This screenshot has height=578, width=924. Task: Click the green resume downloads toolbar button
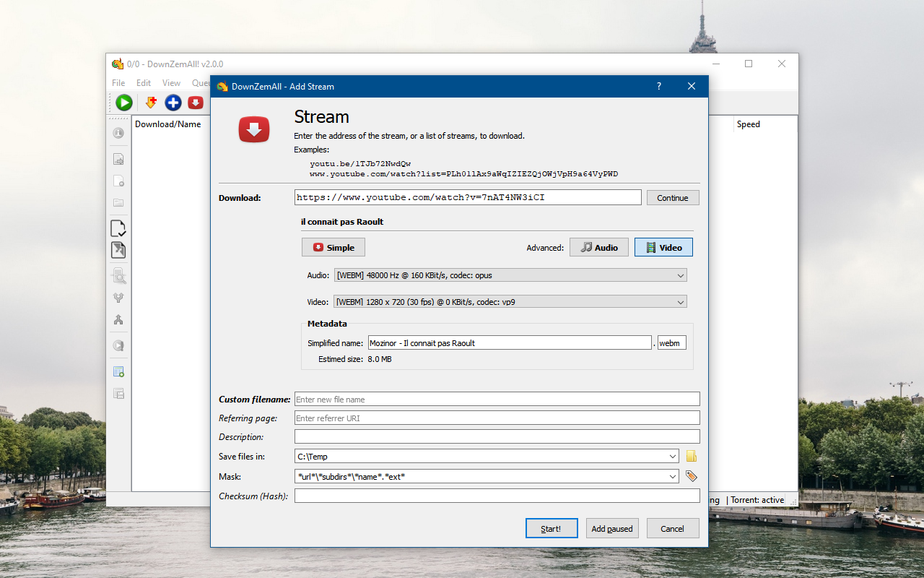(124, 103)
